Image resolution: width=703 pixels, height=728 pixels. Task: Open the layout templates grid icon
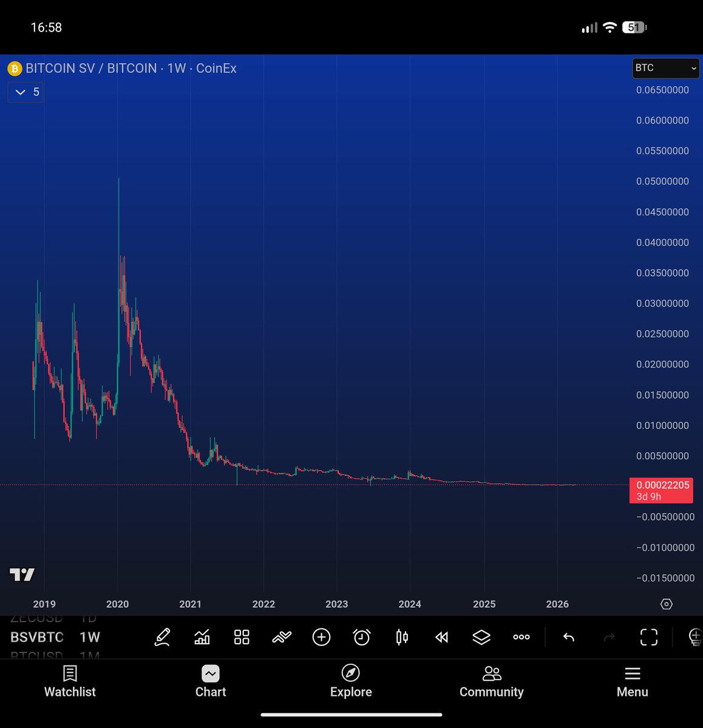click(x=242, y=637)
